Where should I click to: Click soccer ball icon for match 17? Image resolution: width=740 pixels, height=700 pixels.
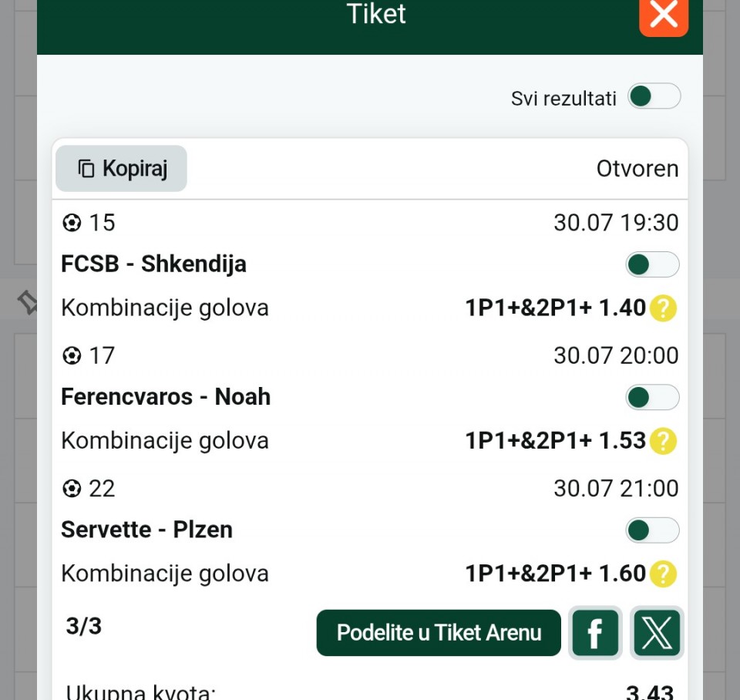point(72,356)
